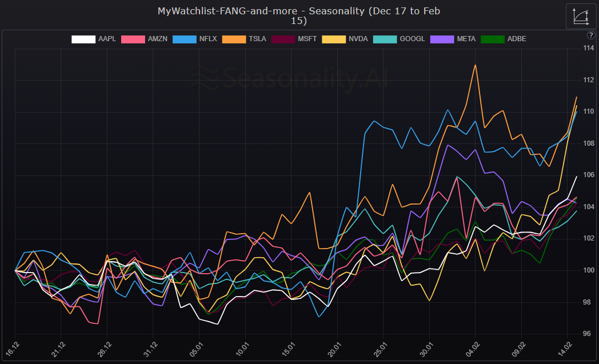Toggle the AMZN pink legend swatch

[x=133, y=39]
